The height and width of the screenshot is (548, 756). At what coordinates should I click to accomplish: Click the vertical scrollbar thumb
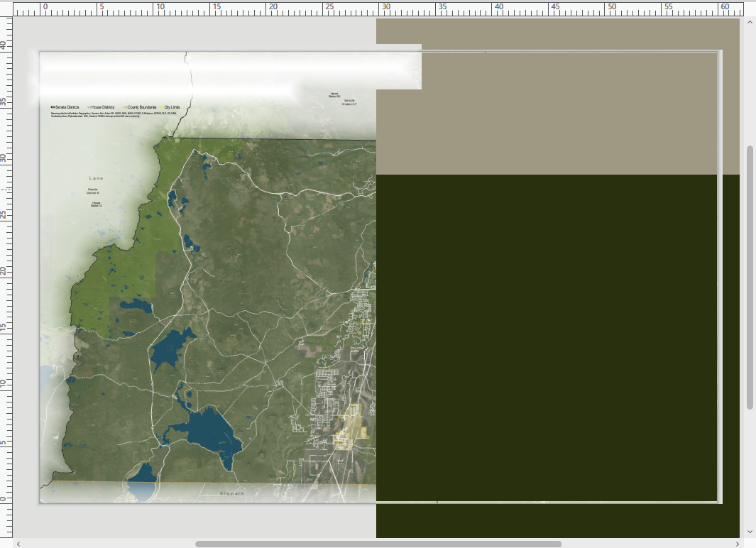(x=750, y=277)
